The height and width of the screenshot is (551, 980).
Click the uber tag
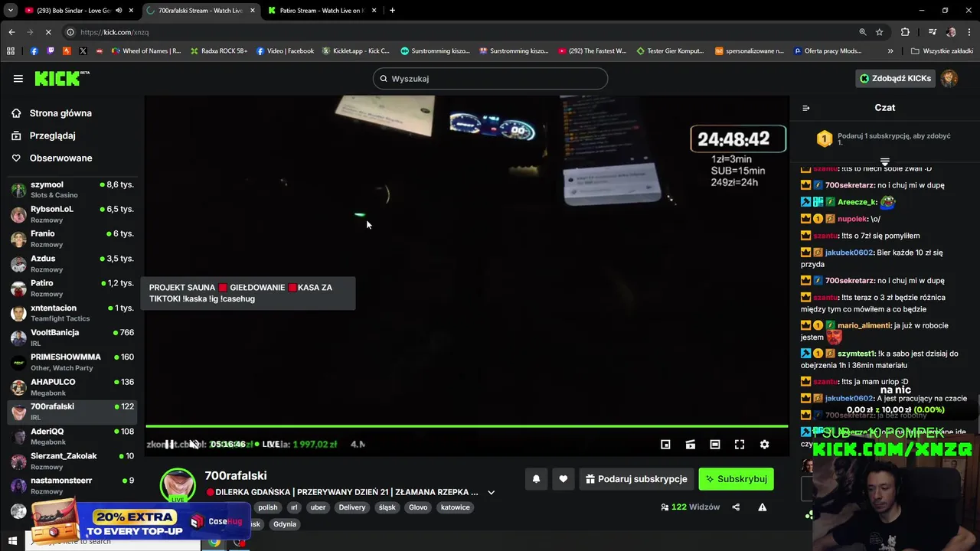tap(318, 507)
